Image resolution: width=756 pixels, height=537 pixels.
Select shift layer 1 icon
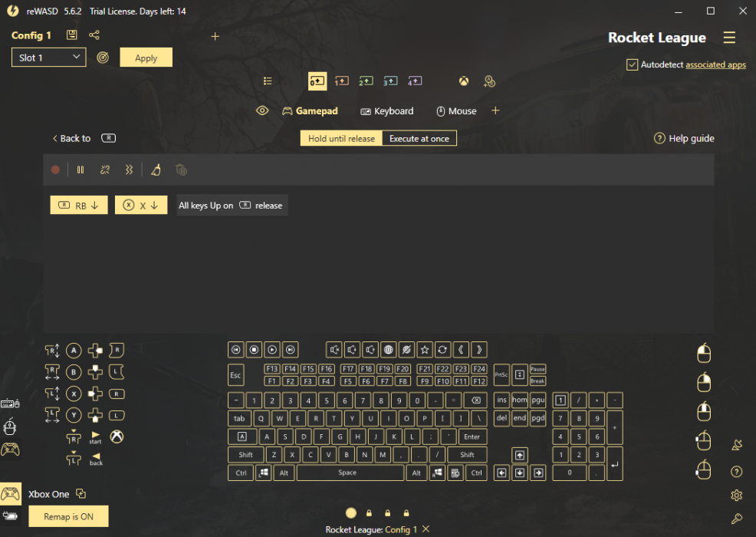tap(341, 81)
